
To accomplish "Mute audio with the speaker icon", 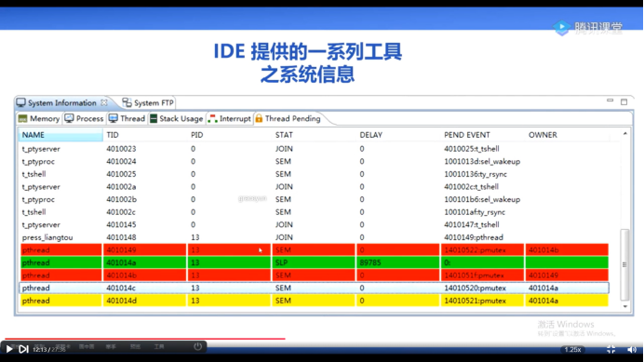I will [632, 350].
